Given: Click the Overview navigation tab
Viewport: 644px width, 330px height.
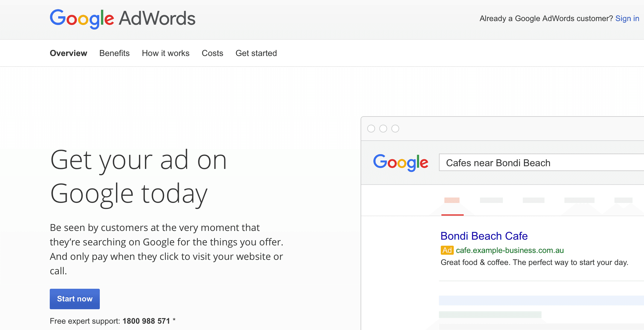Looking at the screenshot, I should 68,53.
